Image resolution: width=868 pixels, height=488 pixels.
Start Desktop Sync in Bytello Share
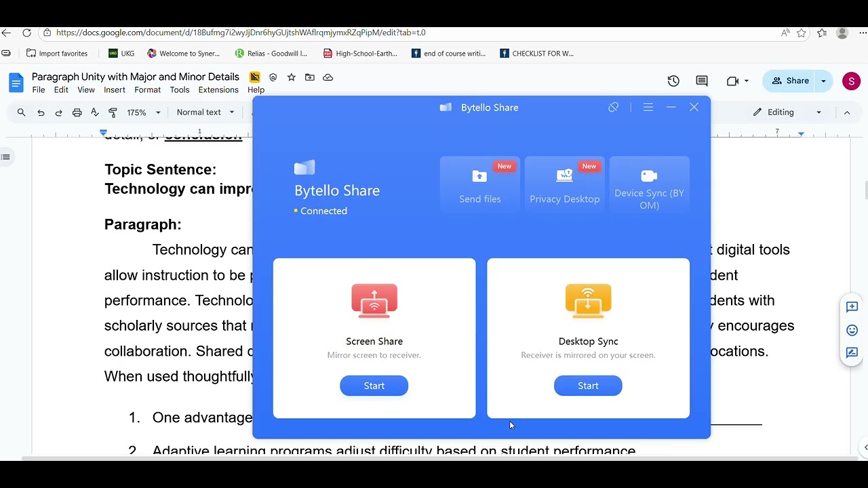pos(588,386)
